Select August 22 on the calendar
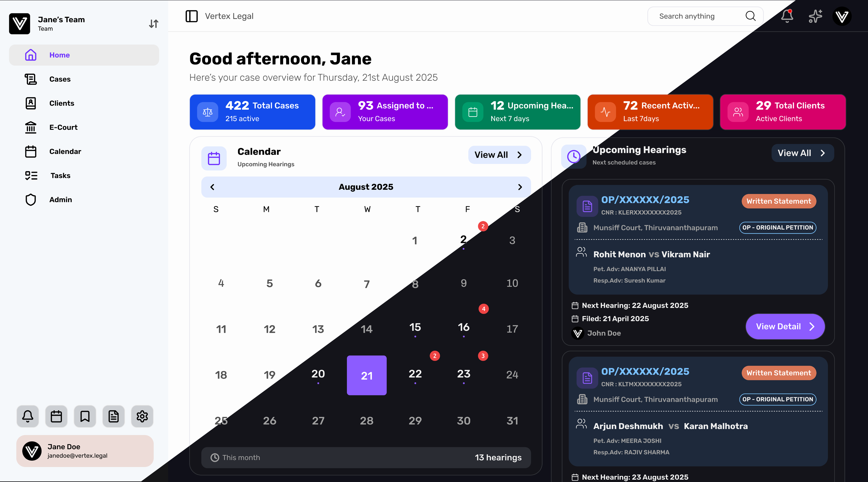The image size is (868, 482). click(x=415, y=374)
